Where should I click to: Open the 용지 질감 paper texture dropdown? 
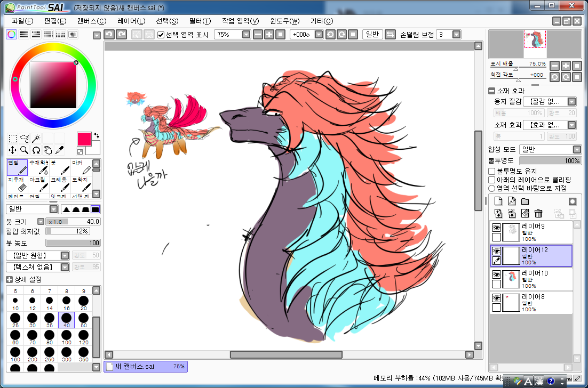571,101
